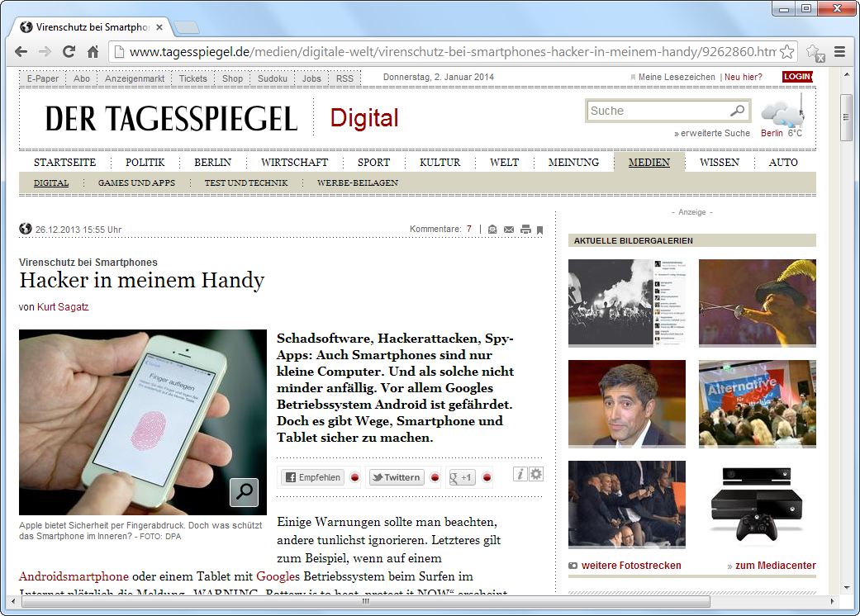Open the Chrome hamburger menu

tap(839, 51)
